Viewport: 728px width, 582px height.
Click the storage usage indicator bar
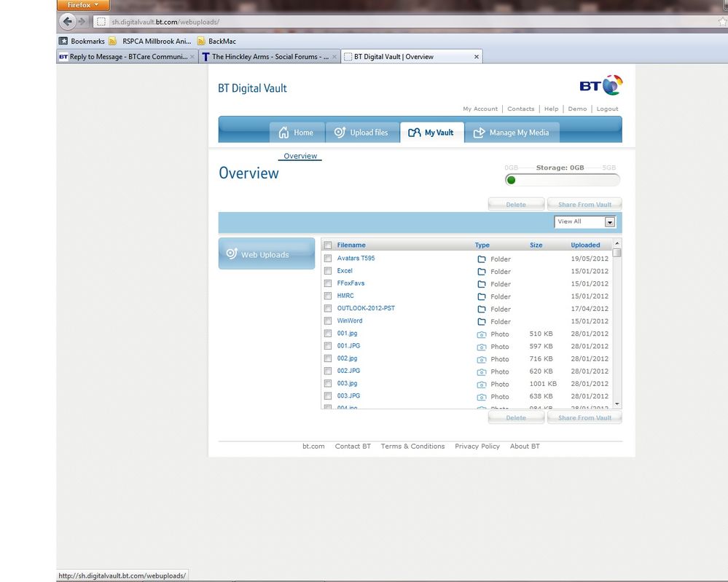(x=563, y=180)
